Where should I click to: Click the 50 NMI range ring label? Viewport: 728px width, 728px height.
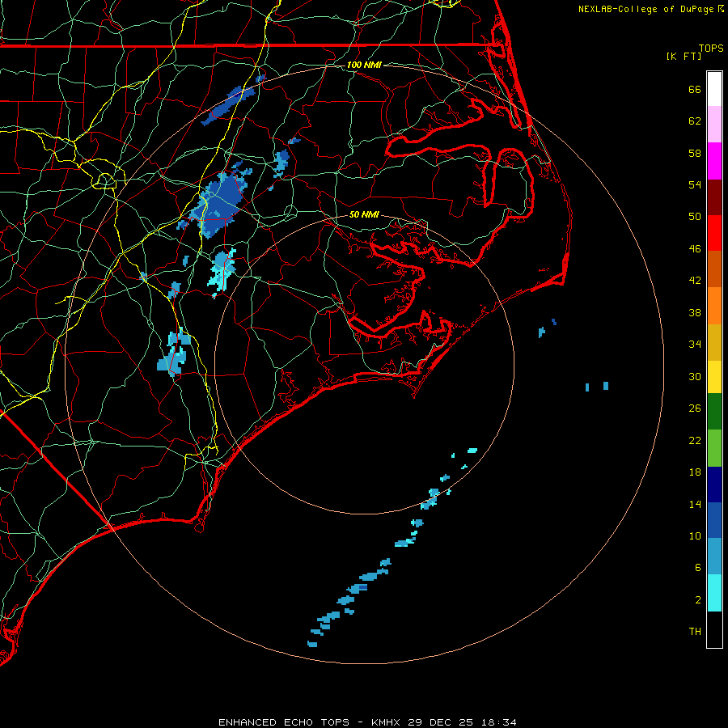[x=364, y=214]
